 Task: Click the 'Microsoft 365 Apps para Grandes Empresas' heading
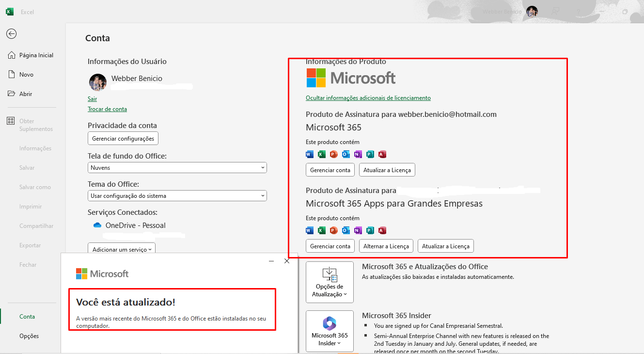coord(394,204)
